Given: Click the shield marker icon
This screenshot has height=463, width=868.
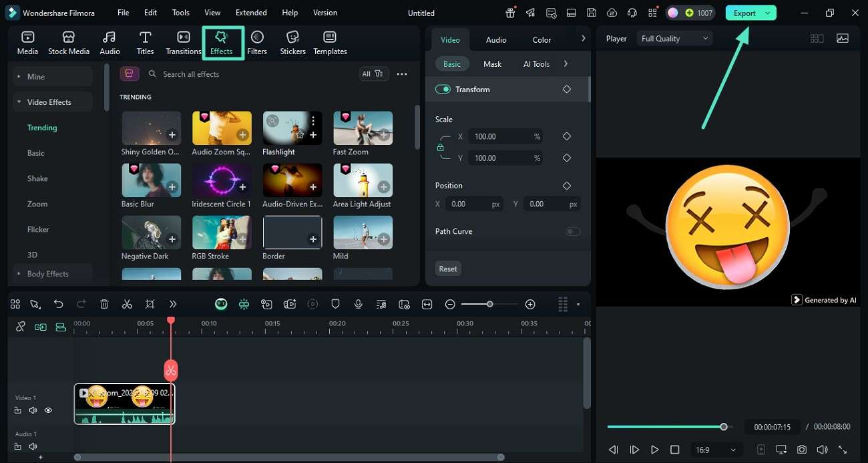Looking at the screenshot, I should [336, 304].
